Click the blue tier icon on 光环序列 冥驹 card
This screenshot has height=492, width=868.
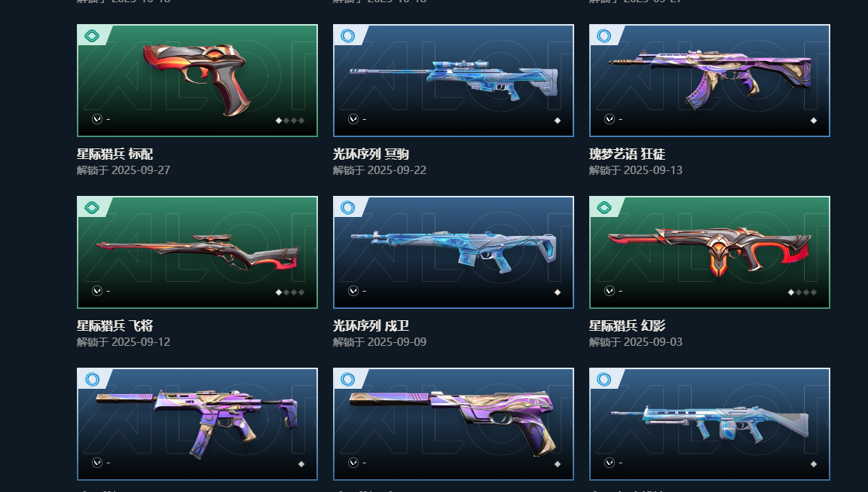pyautogui.click(x=347, y=36)
